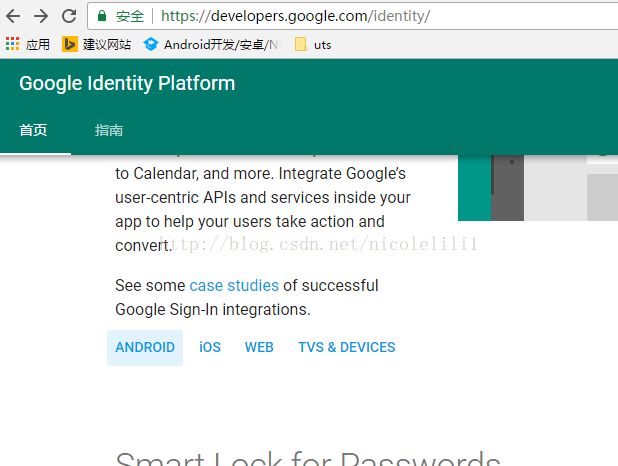Select the ANDROID platform button

(145, 347)
